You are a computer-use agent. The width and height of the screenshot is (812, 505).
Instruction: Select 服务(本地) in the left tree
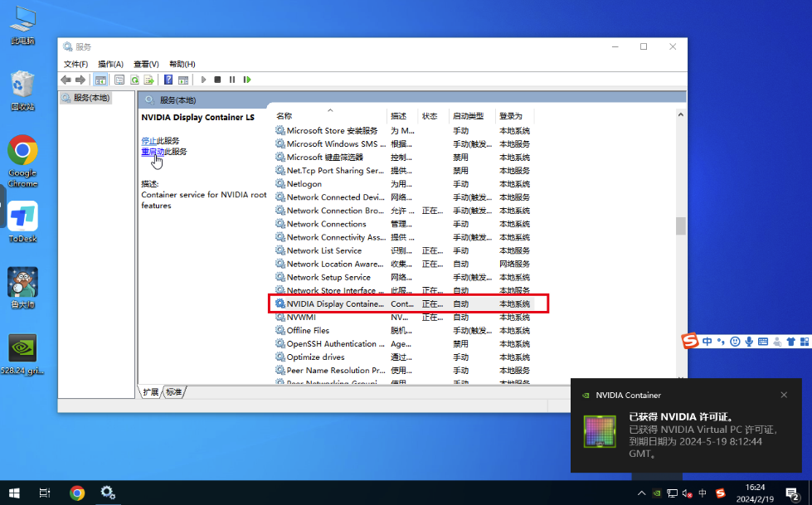pyautogui.click(x=86, y=98)
